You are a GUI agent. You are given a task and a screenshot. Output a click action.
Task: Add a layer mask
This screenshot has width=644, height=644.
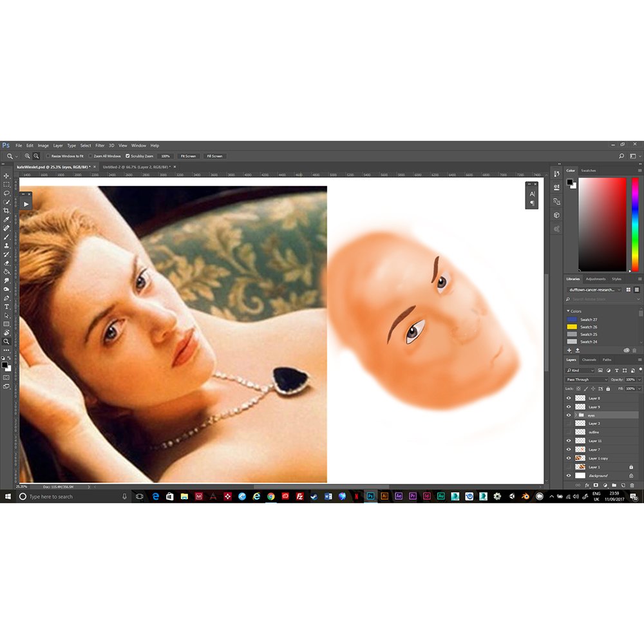coord(596,485)
